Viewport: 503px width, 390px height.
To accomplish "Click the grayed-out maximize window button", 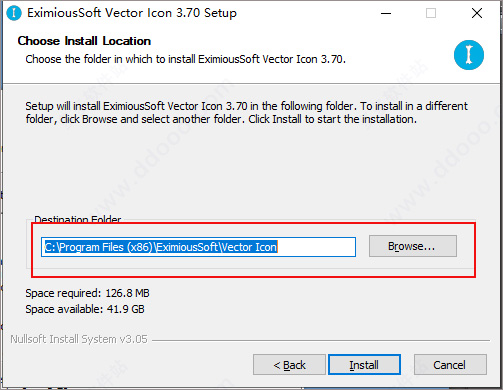I will click(431, 13).
